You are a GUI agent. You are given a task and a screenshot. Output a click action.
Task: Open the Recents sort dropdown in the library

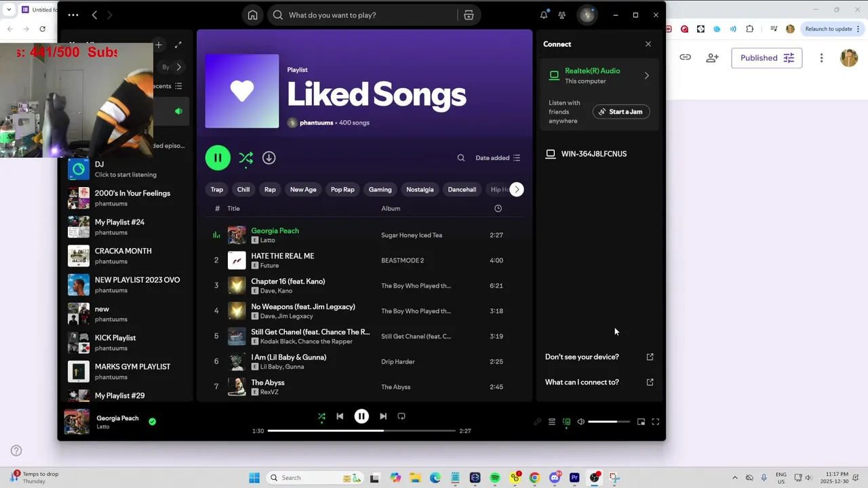(167, 86)
